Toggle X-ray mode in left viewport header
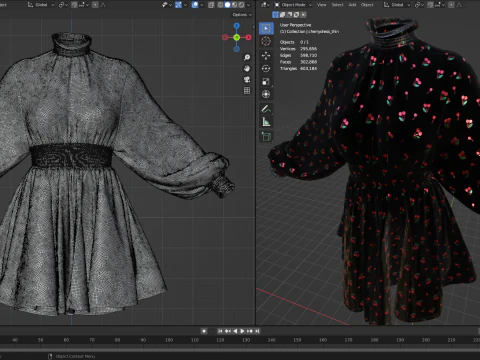The height and width of the screenshot is (360, 480). 211,5
